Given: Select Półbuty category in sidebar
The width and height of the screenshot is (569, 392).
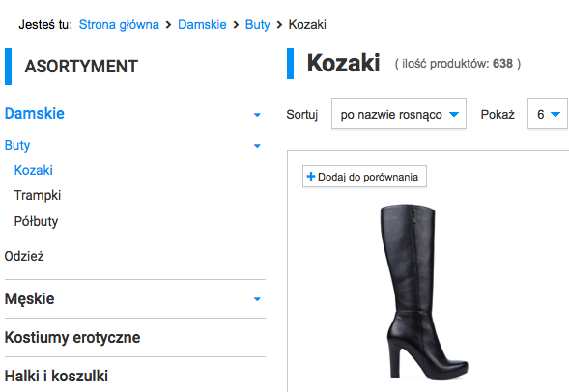Looking at the screenshot, I should 36,221.
